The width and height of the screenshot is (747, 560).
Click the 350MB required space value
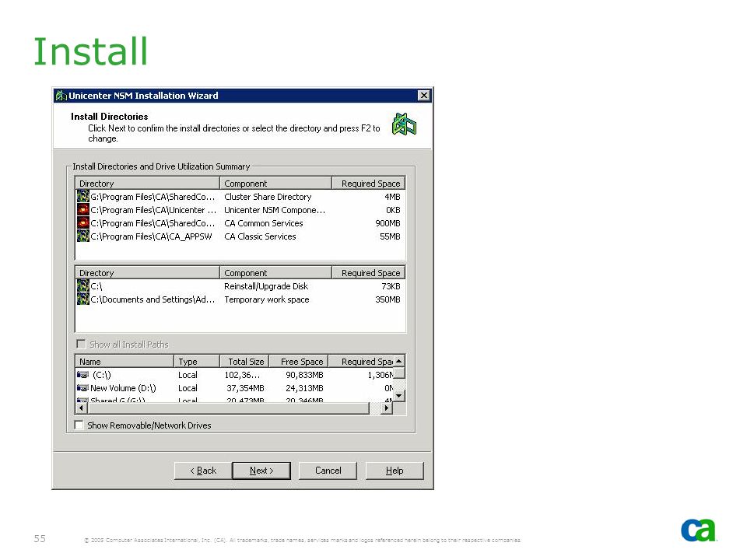388,299
